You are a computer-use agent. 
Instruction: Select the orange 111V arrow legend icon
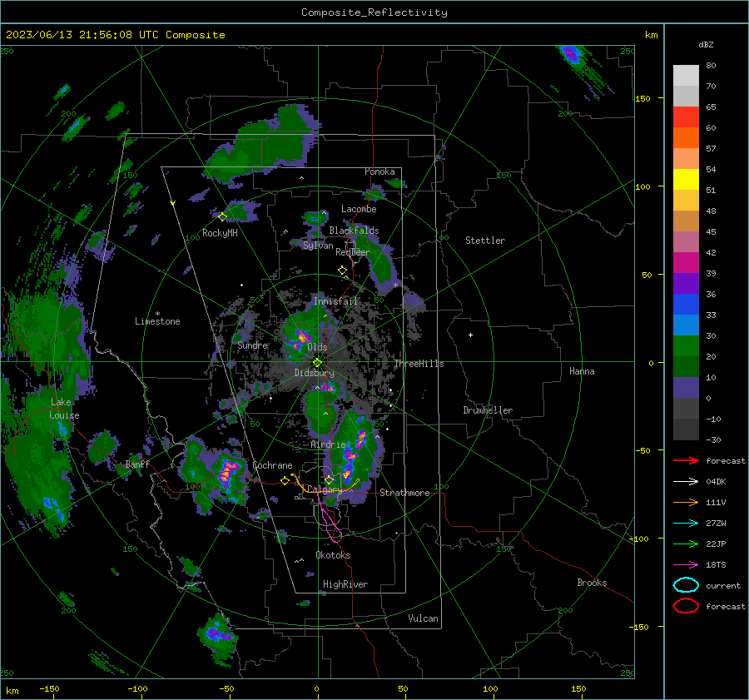point(686,502)
